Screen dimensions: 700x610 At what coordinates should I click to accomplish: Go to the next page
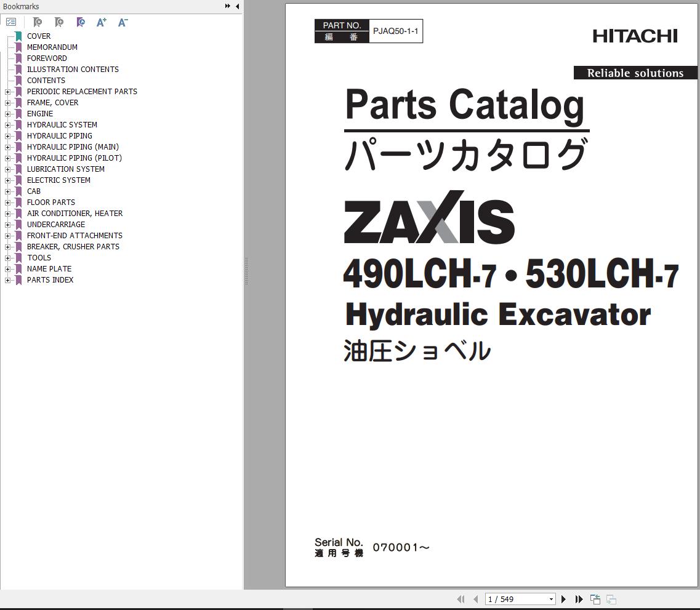point(563,599)
